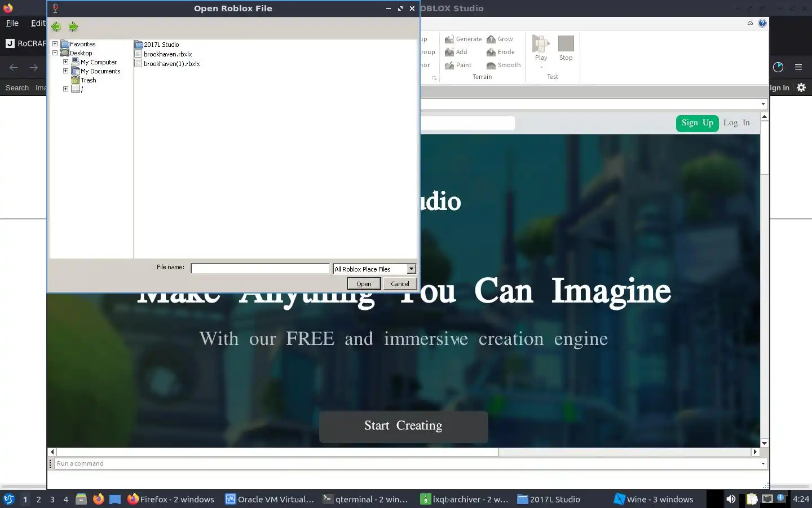The image size is (812, 508).
Task: Switch to lxqt-archiver taskbar entry
Action: coord(464,499)
